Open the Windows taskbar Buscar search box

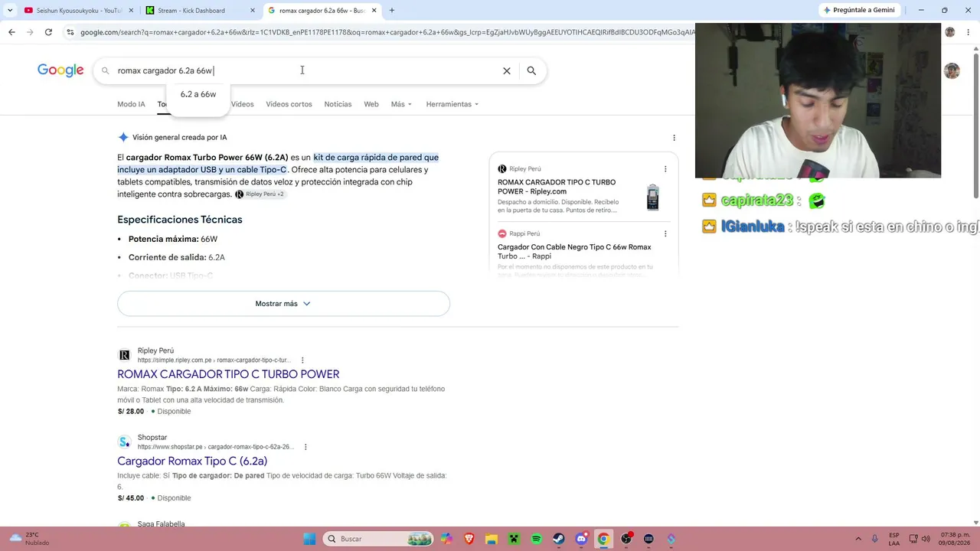point(377,539)
